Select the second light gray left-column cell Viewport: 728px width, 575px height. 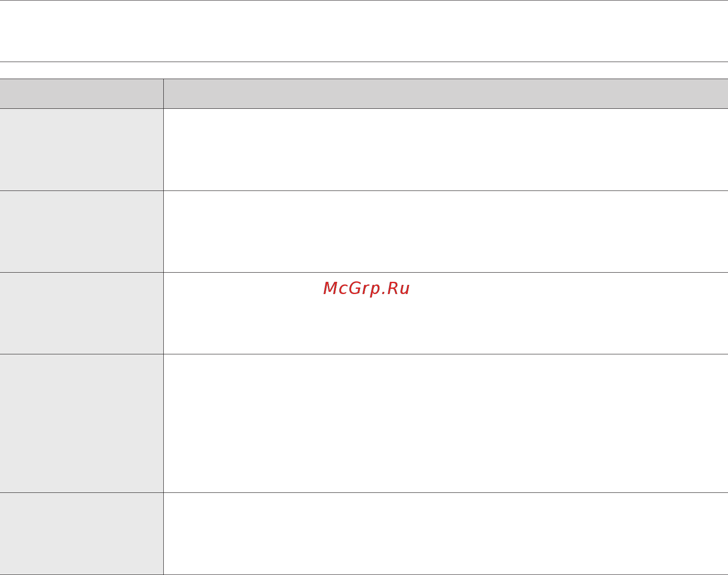tap(82, 232)
